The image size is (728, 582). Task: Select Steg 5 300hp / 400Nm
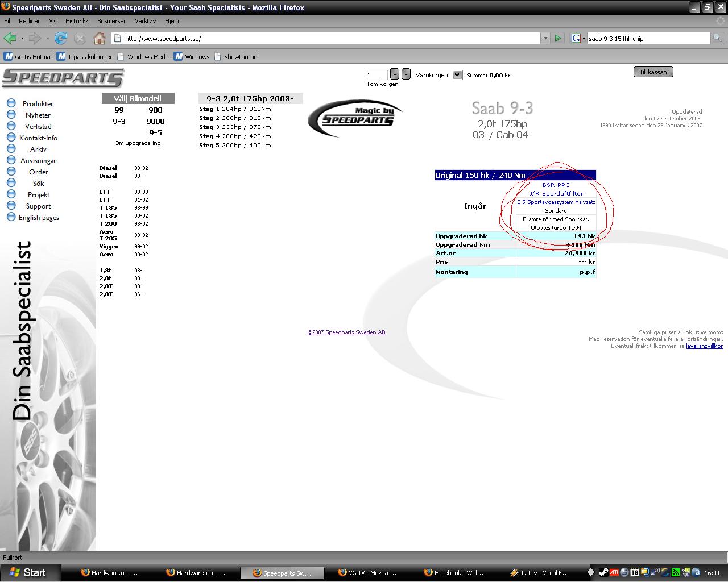(x=235, y=145)
